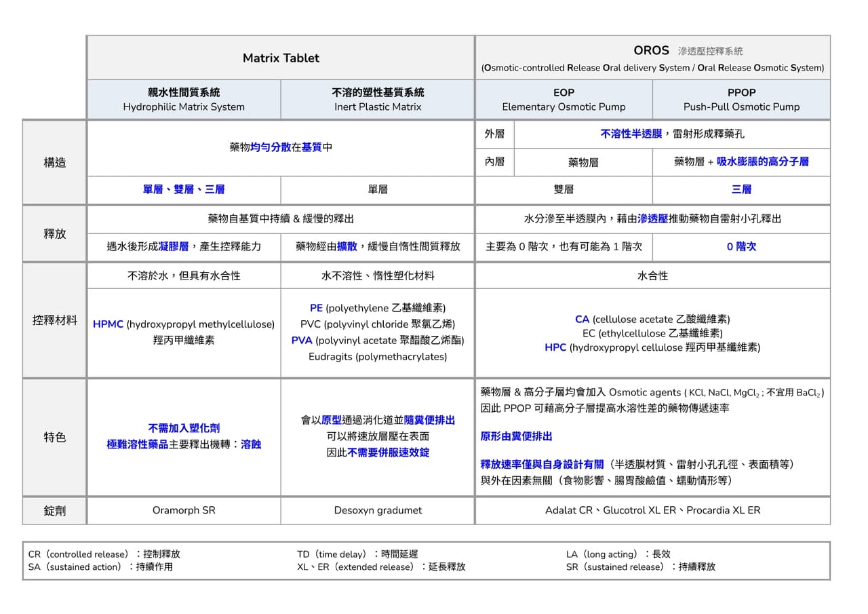
Task: Click the '釋放' row label
Action: [x=55, y=233]
